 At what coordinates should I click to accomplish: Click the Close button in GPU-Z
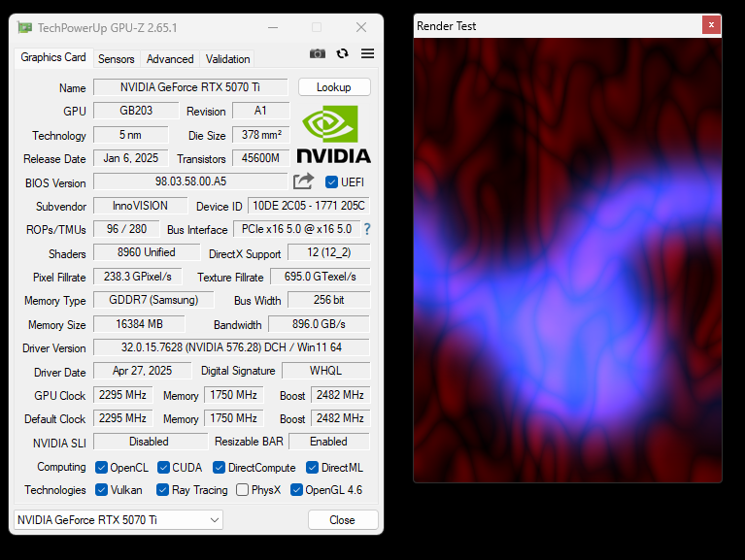[343, 520]
